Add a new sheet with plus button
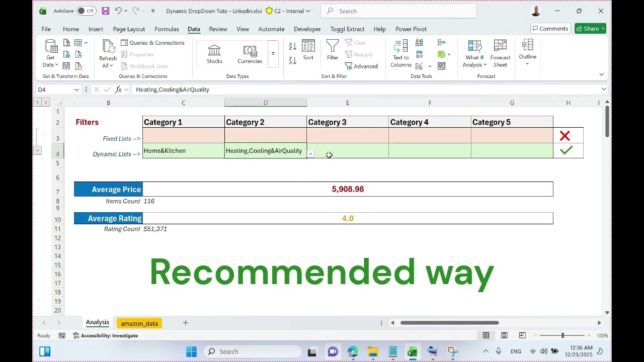The height and width of the screenshot is (362, 644). [185, 323]
